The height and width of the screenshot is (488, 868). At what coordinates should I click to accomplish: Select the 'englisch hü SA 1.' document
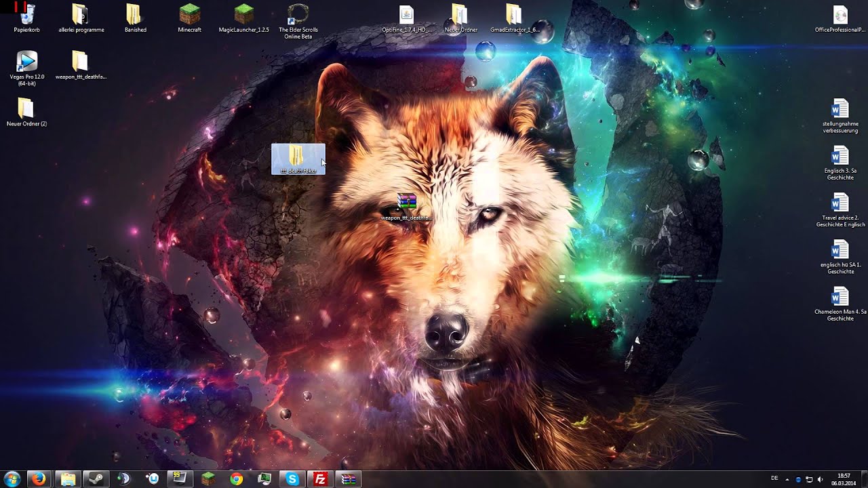pyautogui.click(x=840, y=257)
